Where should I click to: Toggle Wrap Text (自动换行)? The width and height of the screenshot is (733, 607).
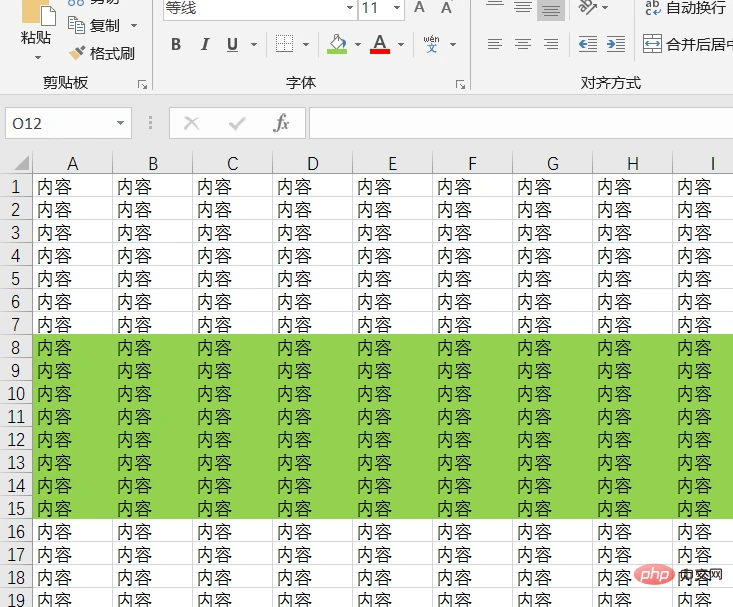[x=685, y=7]
